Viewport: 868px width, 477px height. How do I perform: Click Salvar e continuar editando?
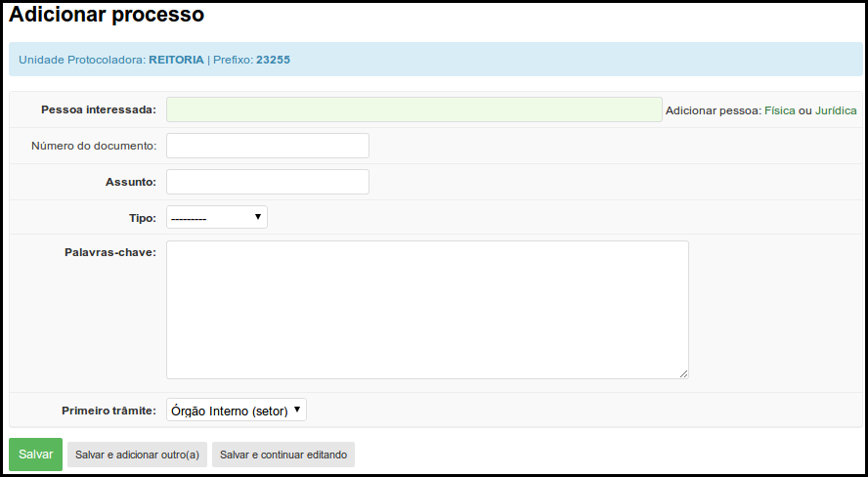coord(283,455)
